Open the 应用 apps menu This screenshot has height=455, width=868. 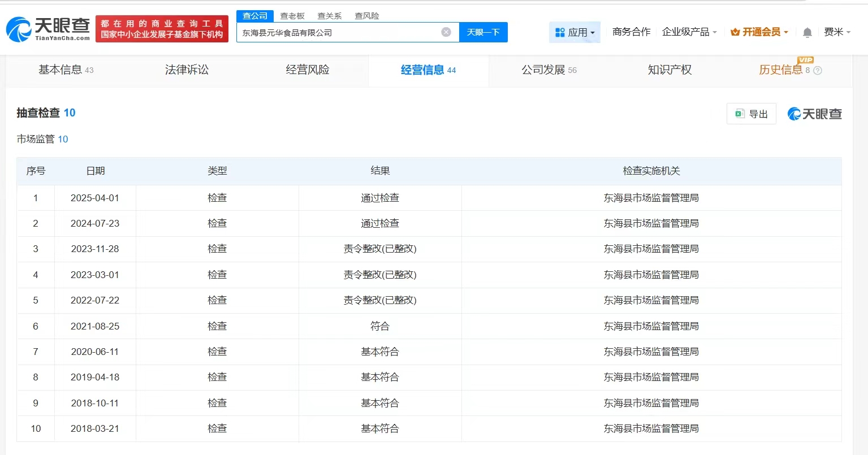point(575,32)
